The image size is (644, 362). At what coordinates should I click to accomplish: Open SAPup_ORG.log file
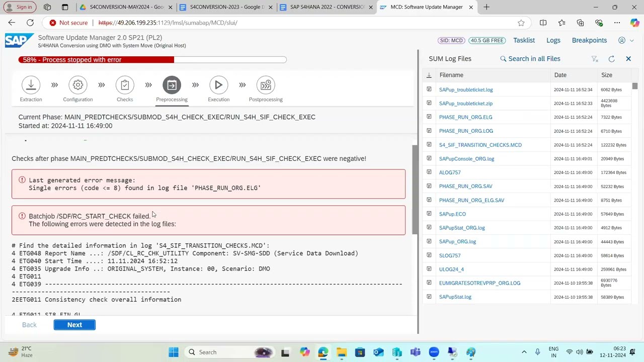coord(457,242)
